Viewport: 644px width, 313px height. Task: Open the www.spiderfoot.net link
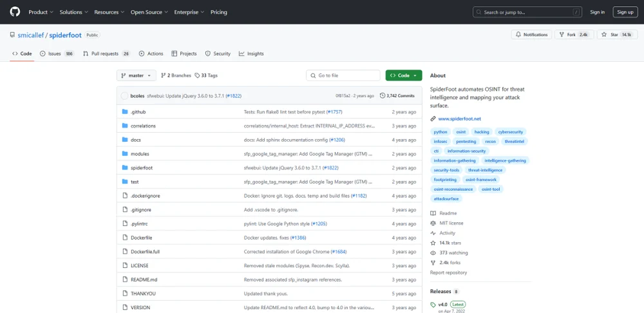[x=459, y=119]
